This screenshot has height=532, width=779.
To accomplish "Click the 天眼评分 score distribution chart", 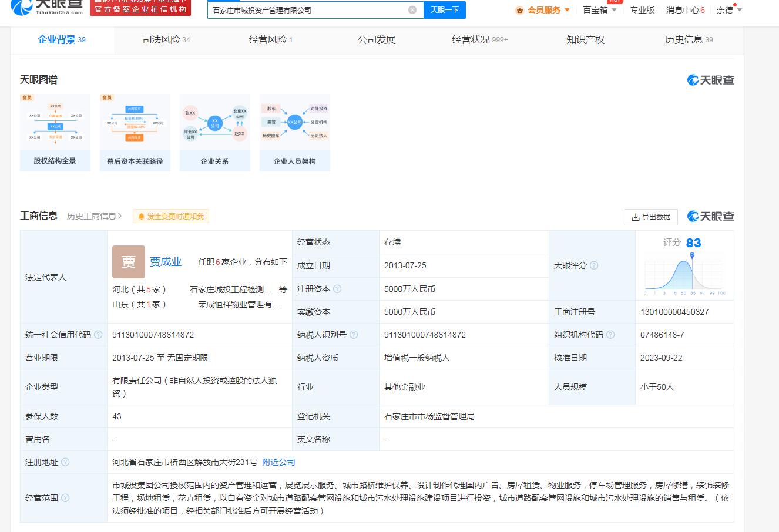I will [x=685, y=273].
